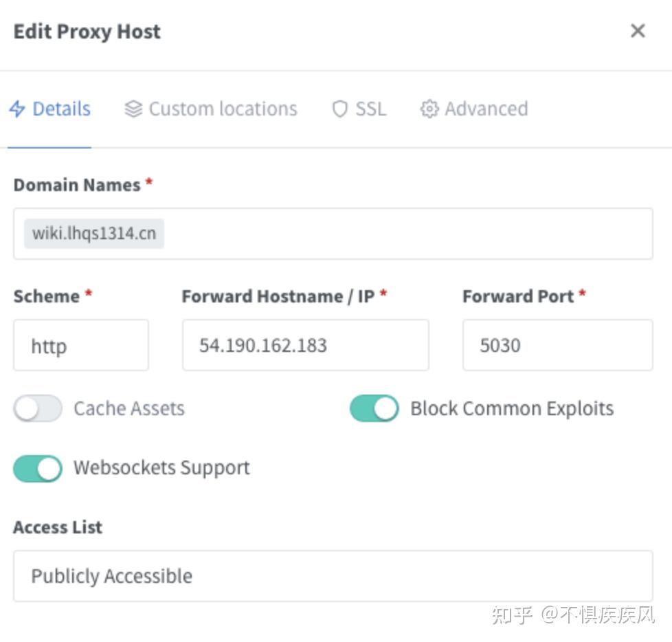Click the lightning bolt Details icon
This screenshot has height=642, width=672.
pos(17,109)
